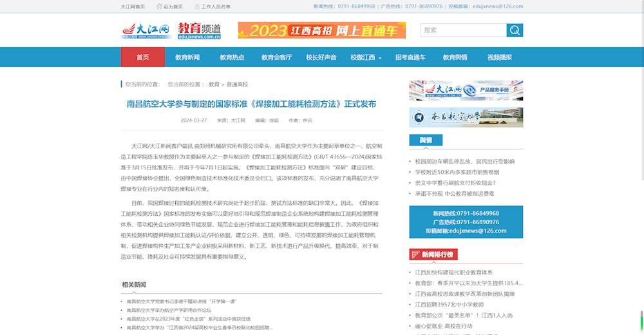Open the 教育新闻 navigation item

coord(187,57)
